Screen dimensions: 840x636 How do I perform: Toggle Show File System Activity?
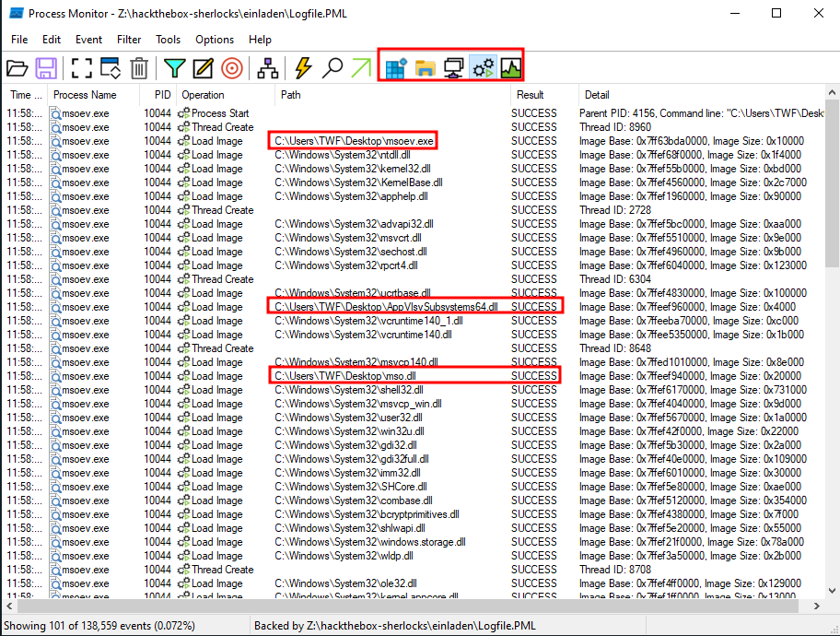425,67
